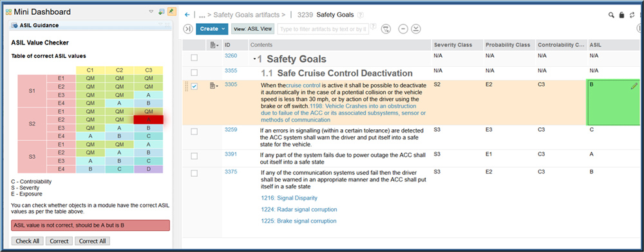Image resolution: width=644 pixels, height=252 pixels.
Task: Open the Mini Dashboard menu triangle
Action: (x=151, y=12)
